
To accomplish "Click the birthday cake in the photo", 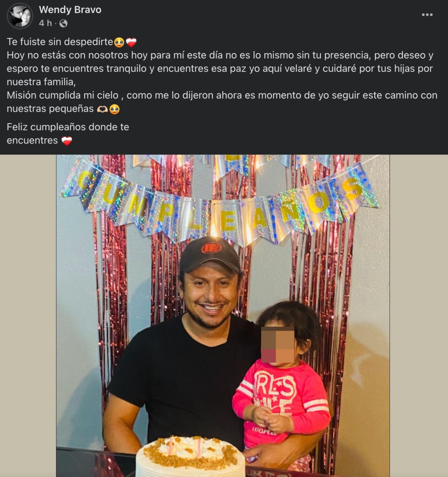I will 191,457.
